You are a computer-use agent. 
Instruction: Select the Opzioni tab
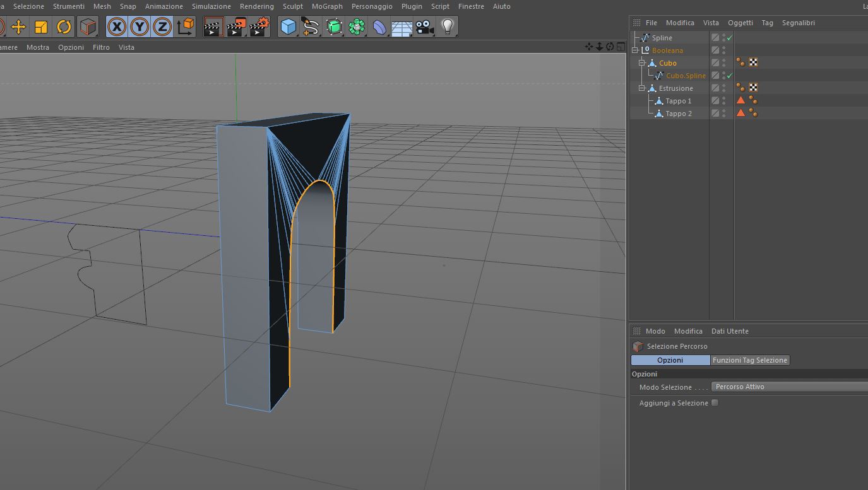click(670, 360)
